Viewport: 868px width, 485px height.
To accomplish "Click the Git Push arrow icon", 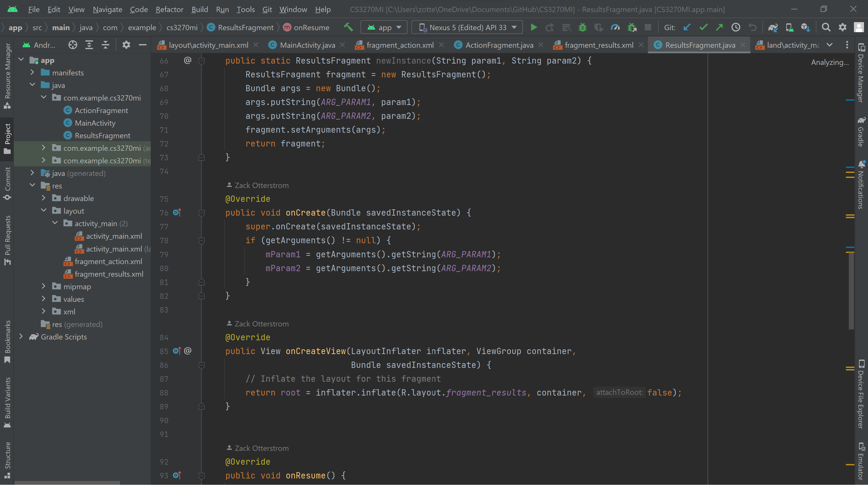I will pyautogui.click(x=720, y=27).
